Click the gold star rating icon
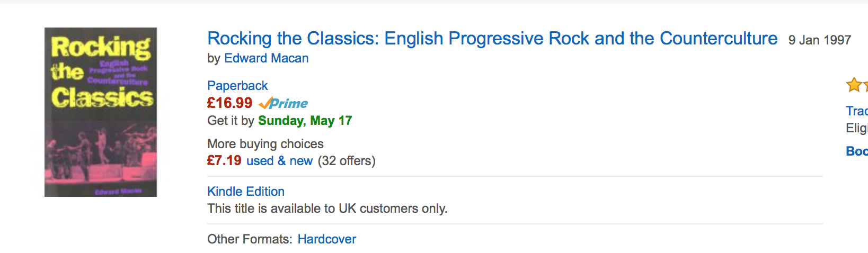The height and width of the screenshot is (253, 868). pos(854,85)
